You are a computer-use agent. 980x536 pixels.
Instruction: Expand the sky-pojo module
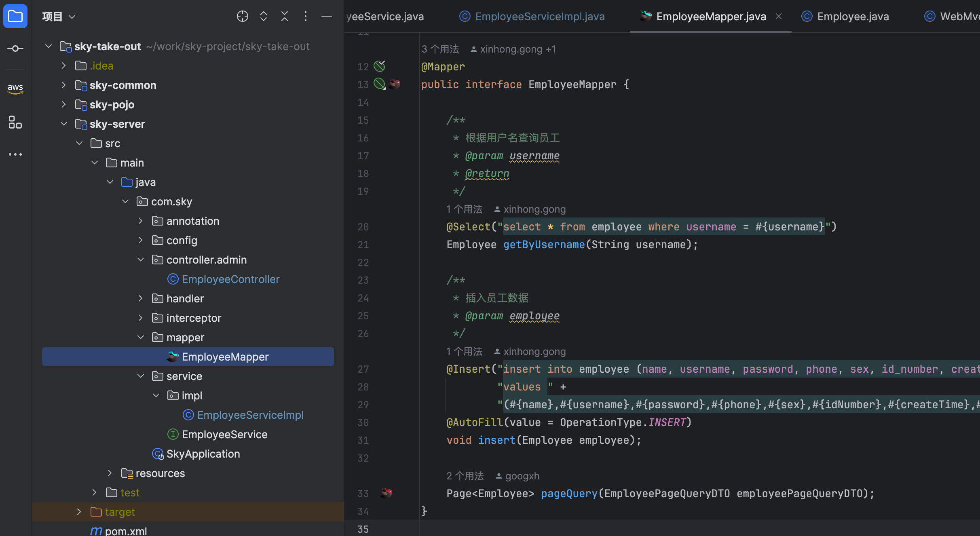pyautogui.click(x=64, y=104)
